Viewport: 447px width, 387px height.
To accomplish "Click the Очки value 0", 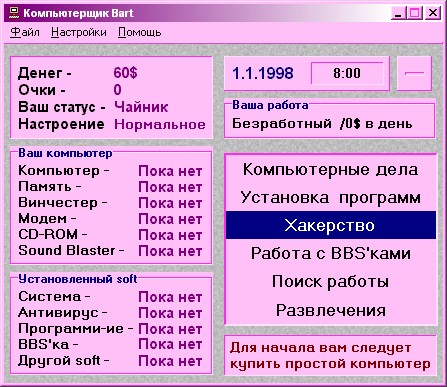I will 117,90.
